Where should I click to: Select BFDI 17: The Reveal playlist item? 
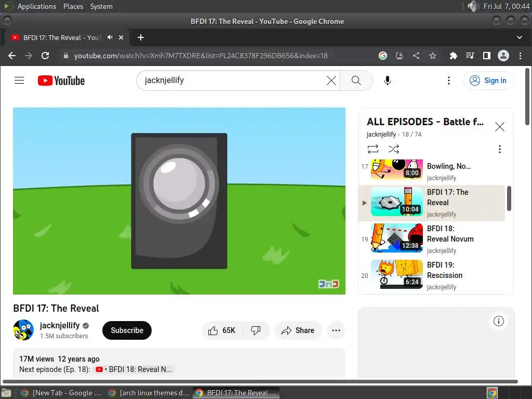click(x=432, y=203)
